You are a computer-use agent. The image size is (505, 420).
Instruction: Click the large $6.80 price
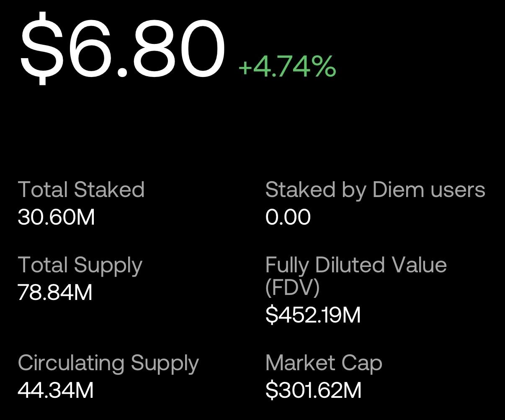tap(122, 46)
